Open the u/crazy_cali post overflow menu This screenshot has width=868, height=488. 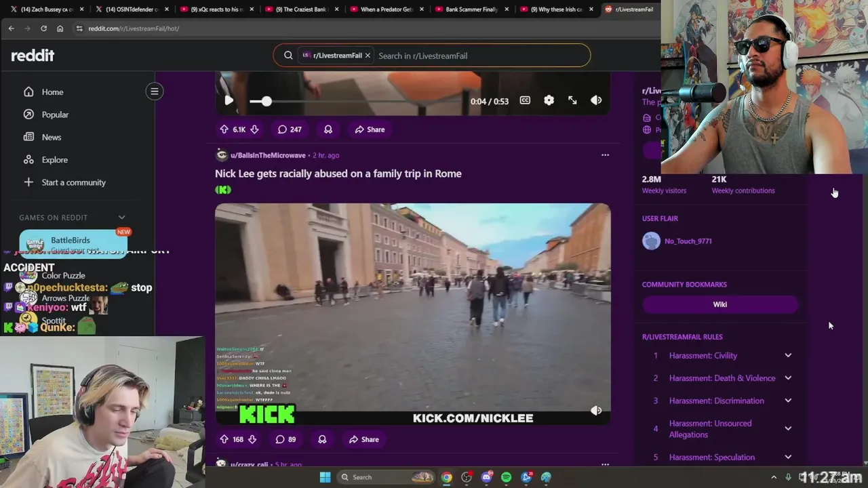click(x=605, y=465)
